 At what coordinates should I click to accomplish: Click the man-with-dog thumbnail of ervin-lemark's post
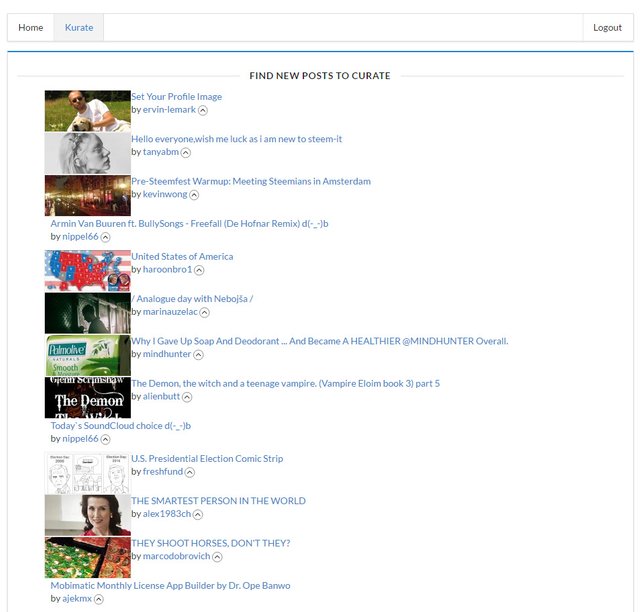pyautogui.click(x=88, y=111)
